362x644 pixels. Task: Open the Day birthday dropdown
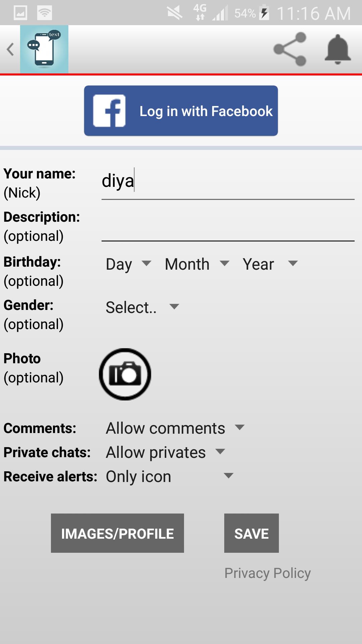(128, 264)
